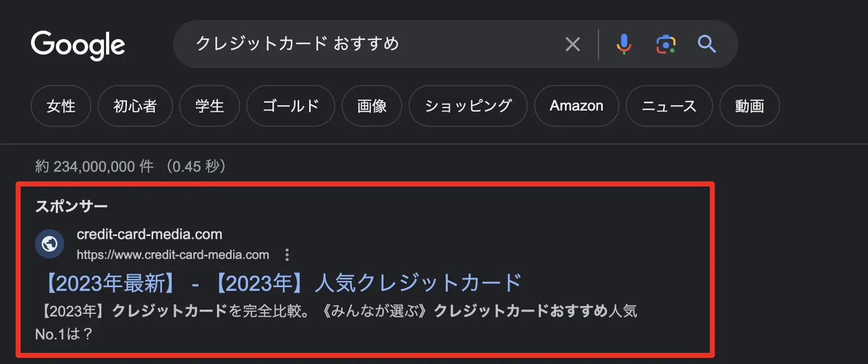Switch to the ショッピング tab
The image size is (868, 364).
click(468, 106)
